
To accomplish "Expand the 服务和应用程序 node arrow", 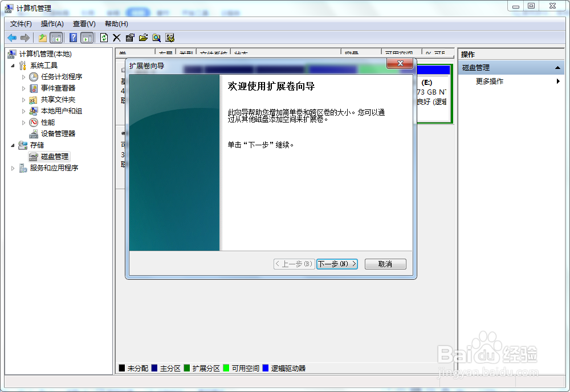I will pyautogui.click(x=13, y=168).
